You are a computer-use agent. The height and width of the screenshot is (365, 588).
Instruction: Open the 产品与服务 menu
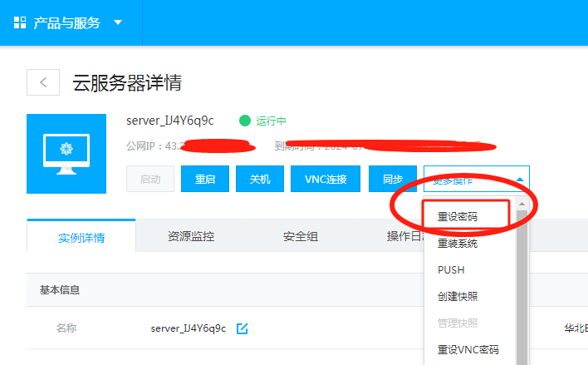(x=67, y=23)
